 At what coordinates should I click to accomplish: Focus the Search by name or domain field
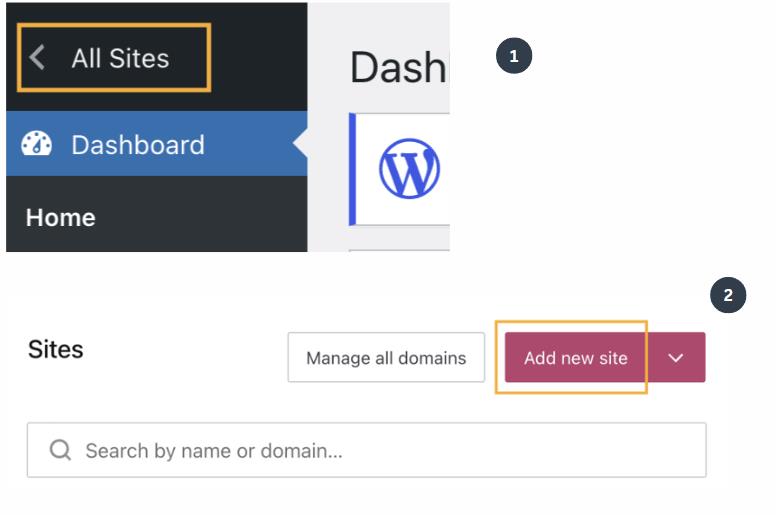pos(380,450)
